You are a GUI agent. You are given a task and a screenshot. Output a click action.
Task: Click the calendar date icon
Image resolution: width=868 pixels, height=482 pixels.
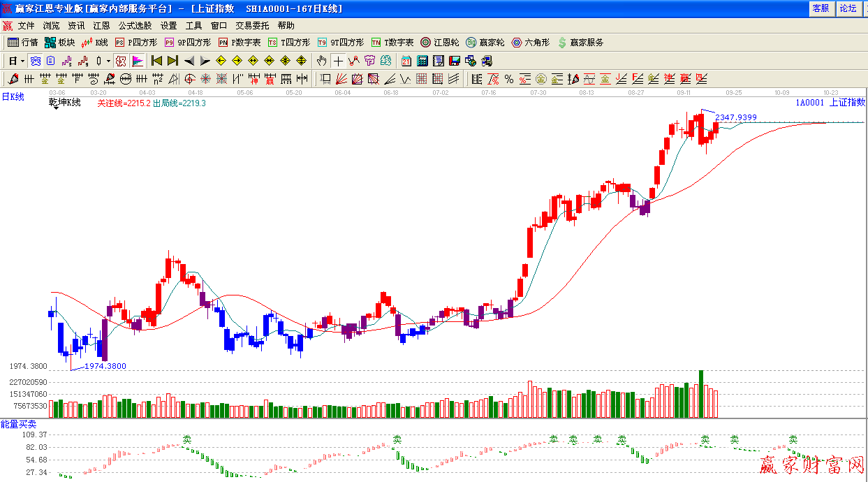406,61
